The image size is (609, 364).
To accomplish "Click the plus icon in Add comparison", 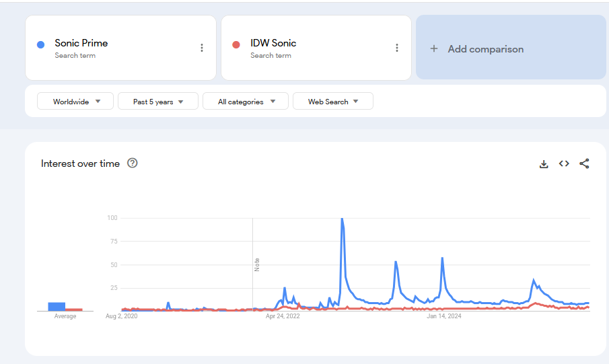I will pyautogui.click(x=434, y=48).
